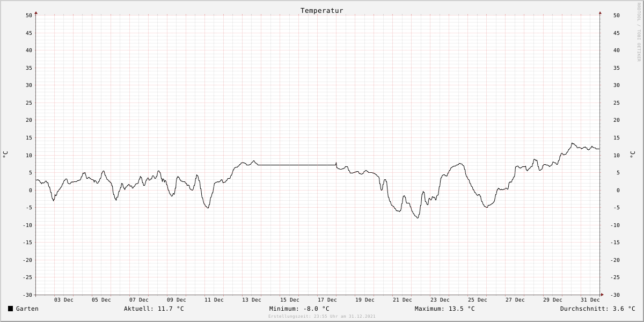The image size is (644, 322).
Task: Click the '07 Dec' date label
Action: [139, 300]
